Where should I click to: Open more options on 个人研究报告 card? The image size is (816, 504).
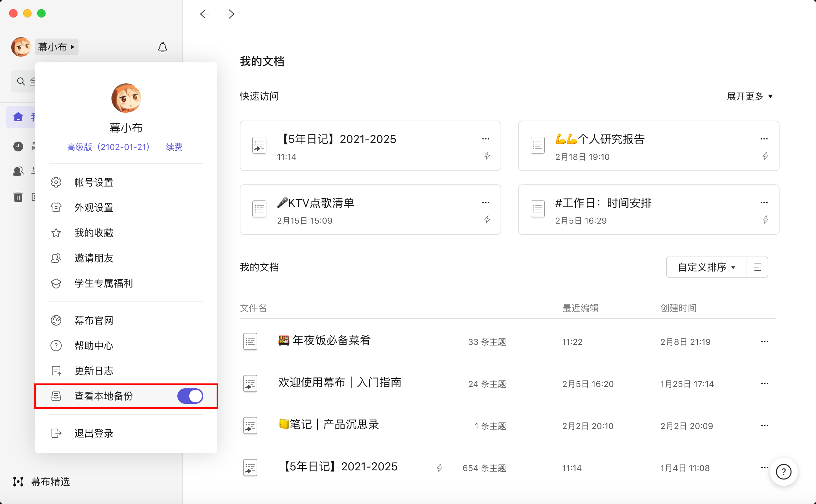click(x=764, y=139)
